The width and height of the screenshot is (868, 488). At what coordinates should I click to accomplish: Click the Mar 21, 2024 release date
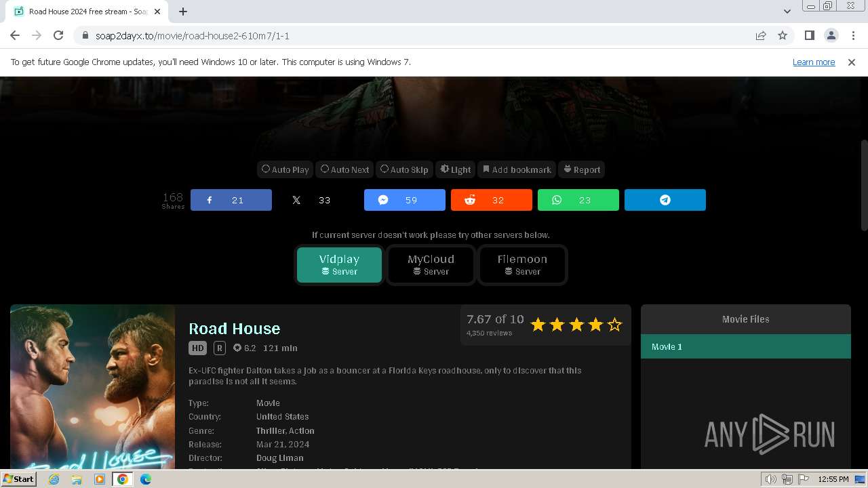coord(283,445)
